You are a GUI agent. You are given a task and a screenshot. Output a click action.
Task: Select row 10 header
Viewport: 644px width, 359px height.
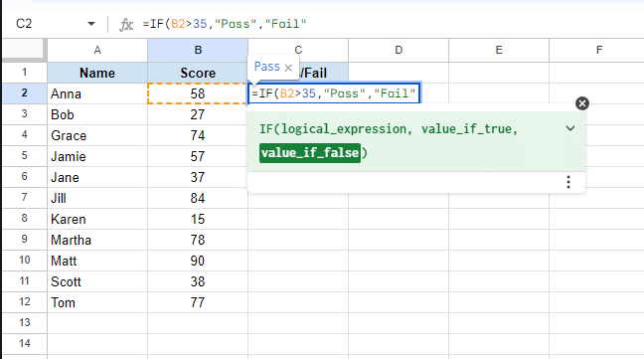(x=25, y=260)
